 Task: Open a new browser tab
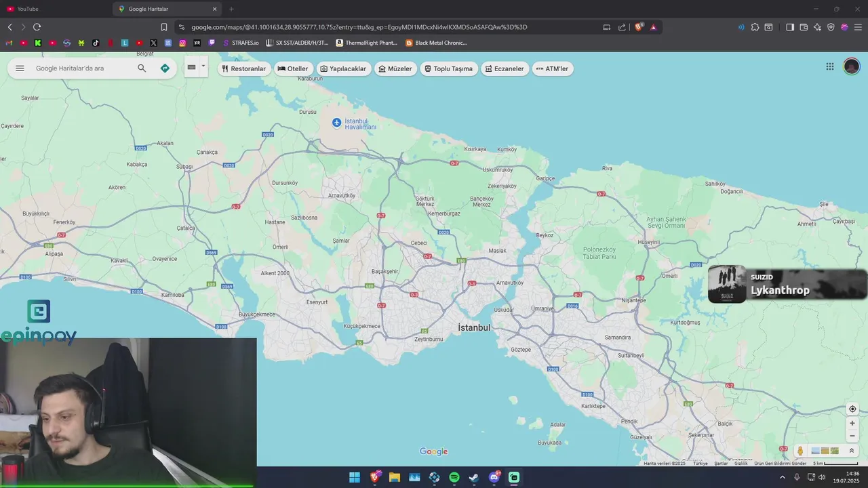[x=231, y=9]
